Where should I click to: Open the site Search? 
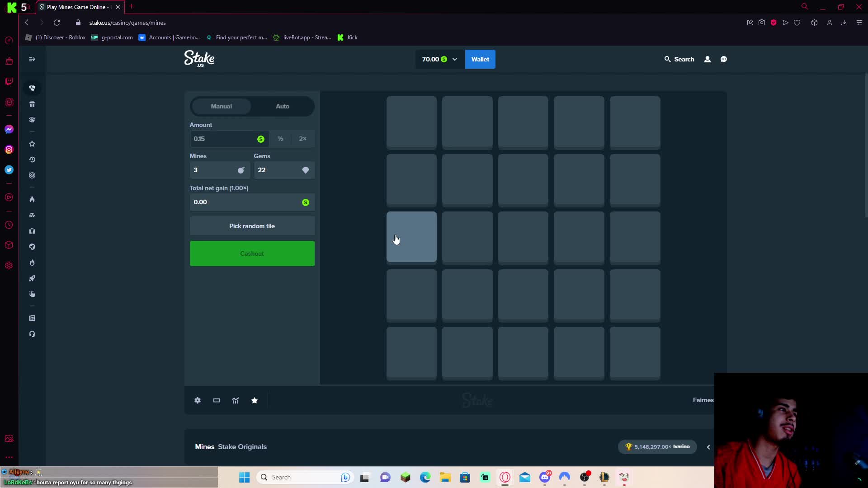[x=679, y=59]
